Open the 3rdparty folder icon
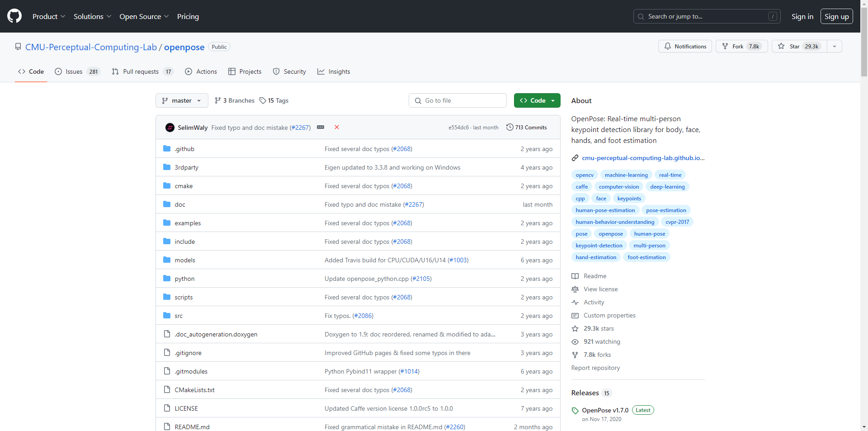 [x=167, y=167]
